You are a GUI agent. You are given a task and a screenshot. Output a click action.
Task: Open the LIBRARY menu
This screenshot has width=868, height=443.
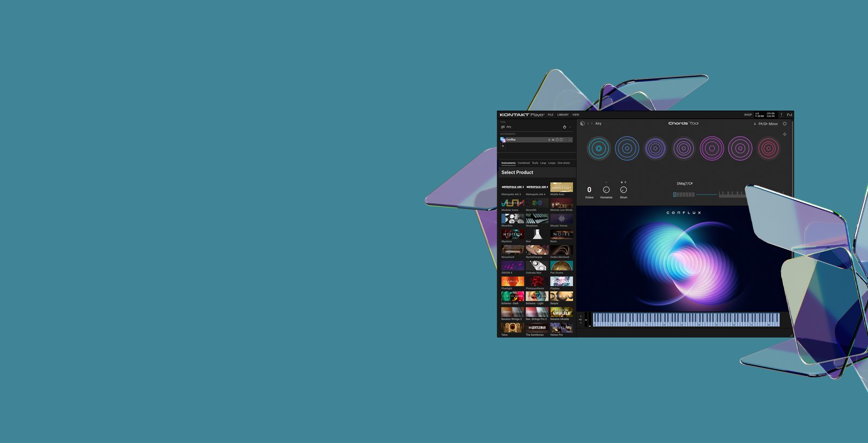[x=563, y=115]
